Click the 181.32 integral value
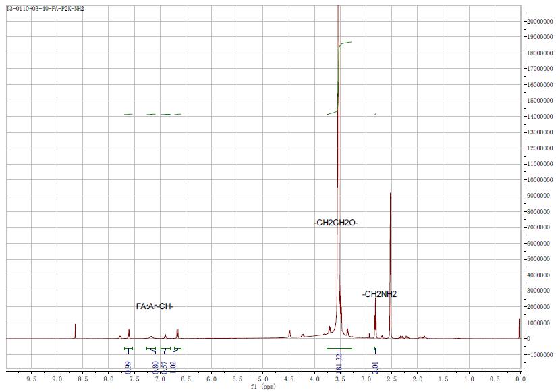Image resolution: width=560 pixels, height=392 pixels. pos(339,362)
